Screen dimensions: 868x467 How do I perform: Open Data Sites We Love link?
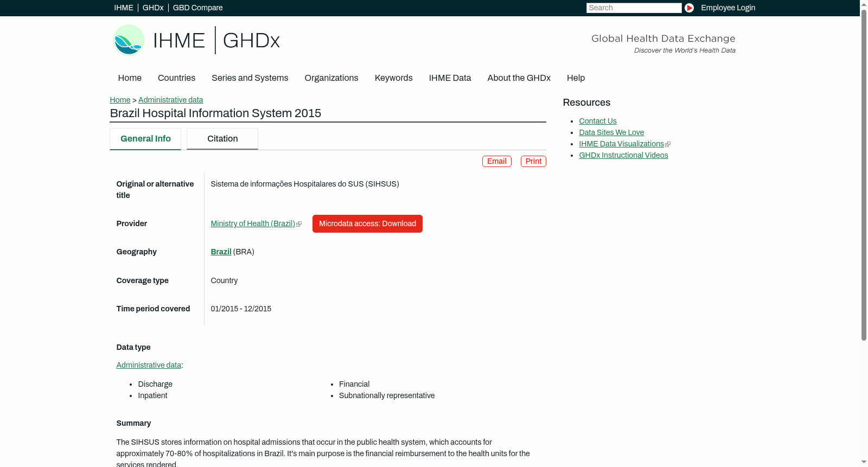[x=611, y=132]
